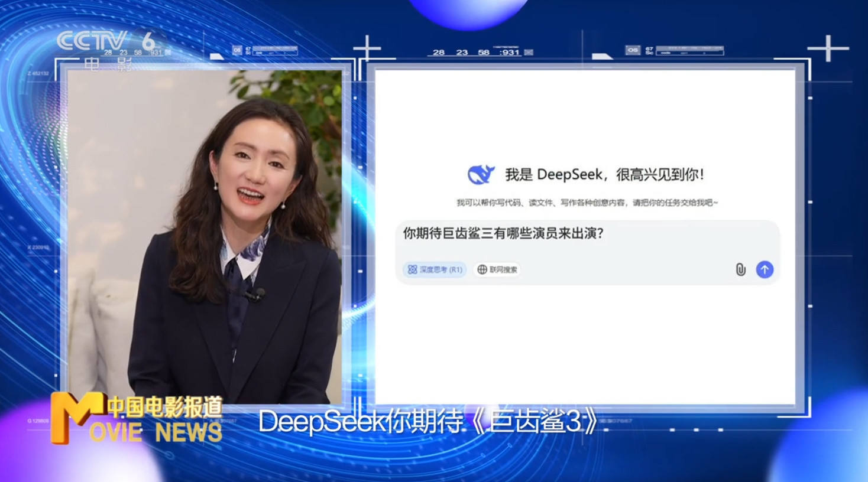
Task: Click the blue send arrow button
Action: coord(765,269)
